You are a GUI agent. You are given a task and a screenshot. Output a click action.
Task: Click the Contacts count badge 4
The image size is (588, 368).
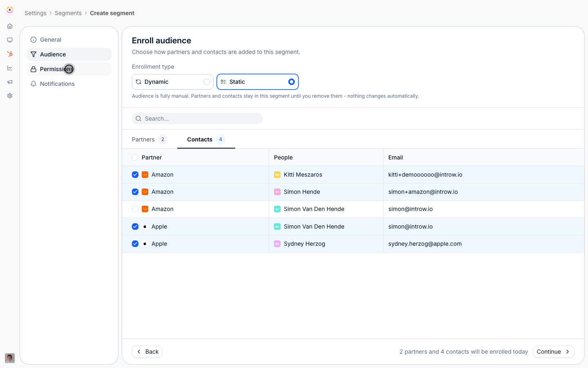(x=220, y=139)
